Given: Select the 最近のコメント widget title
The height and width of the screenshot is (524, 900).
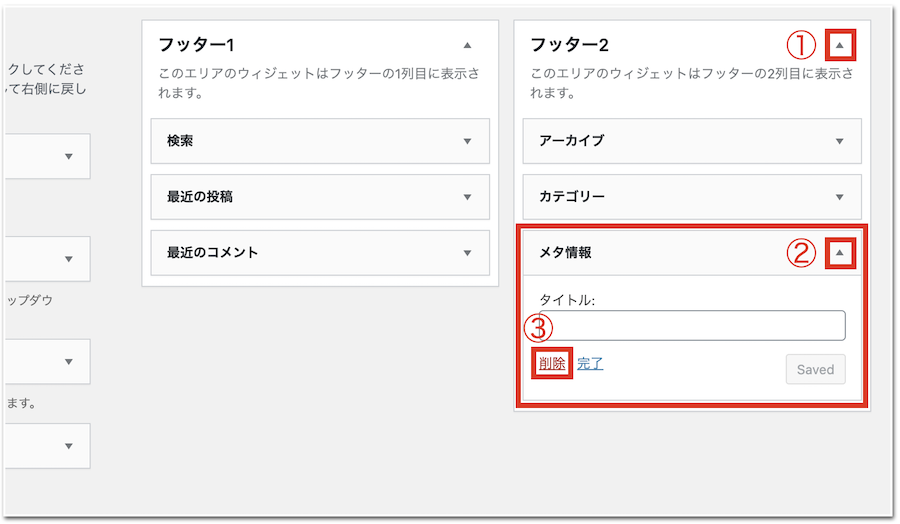Looking at the screenshot, I should 212,253.
